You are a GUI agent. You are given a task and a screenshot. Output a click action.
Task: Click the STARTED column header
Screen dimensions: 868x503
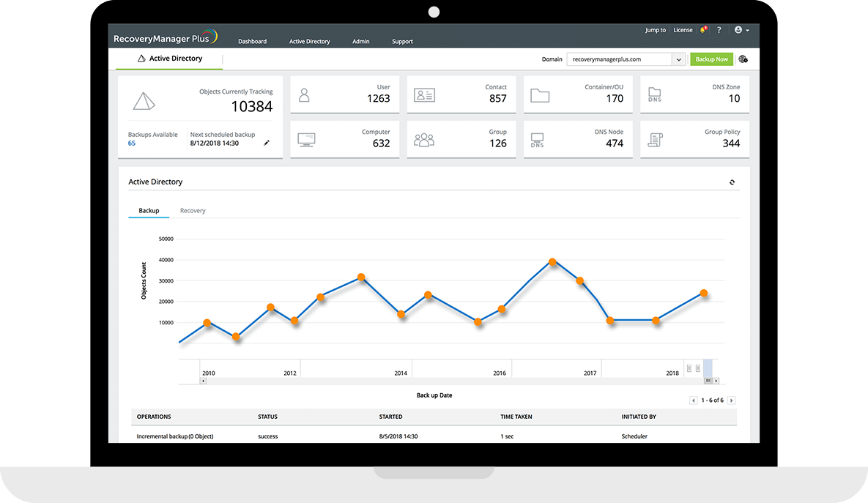[391, 417]
